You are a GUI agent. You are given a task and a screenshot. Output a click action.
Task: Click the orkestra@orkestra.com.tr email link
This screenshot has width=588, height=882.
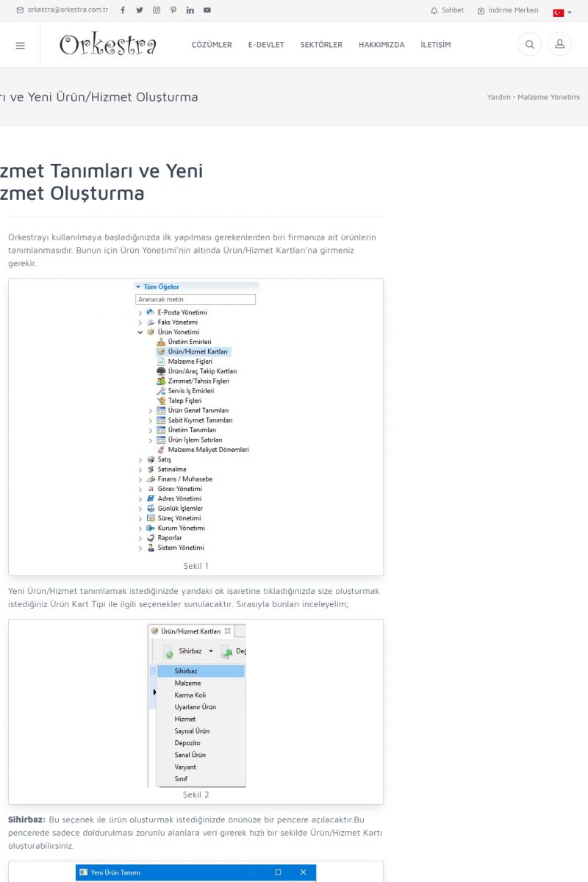62,10
